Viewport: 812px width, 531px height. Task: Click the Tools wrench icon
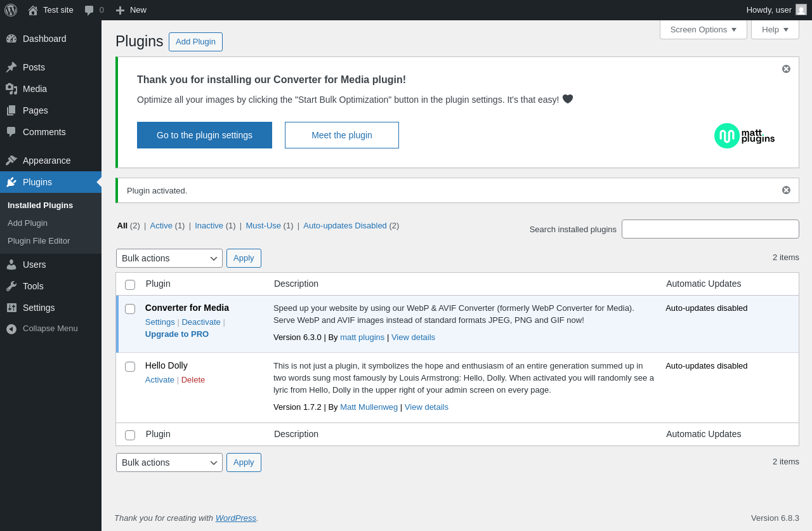click(11, 286)
